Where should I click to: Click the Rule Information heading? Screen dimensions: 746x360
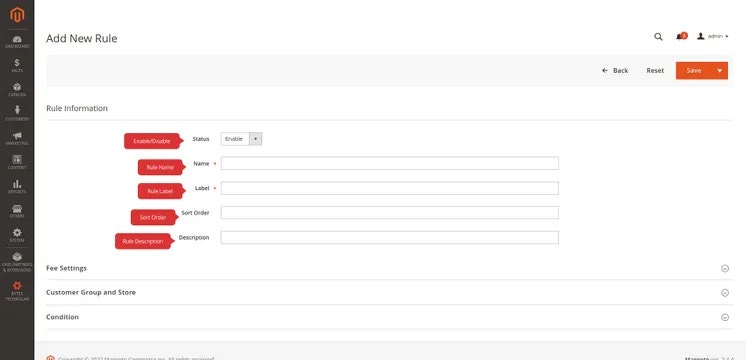[77, 108]
